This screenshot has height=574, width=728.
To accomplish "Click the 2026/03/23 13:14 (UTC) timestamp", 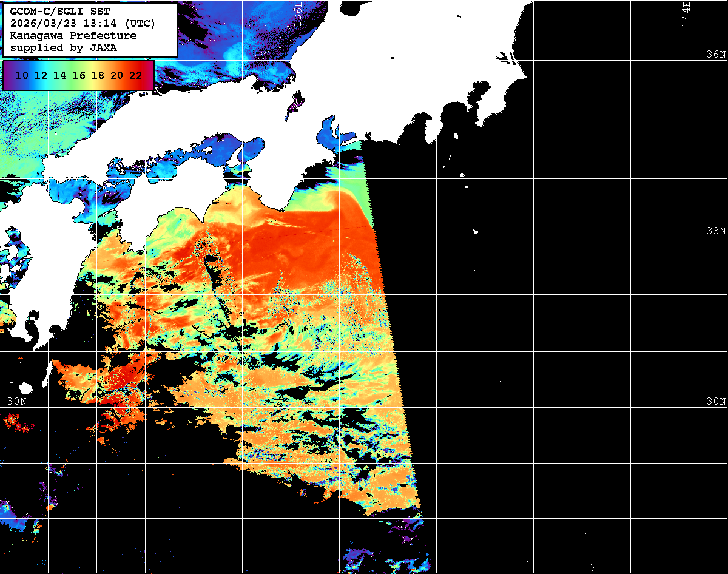I will click(83, 24).
